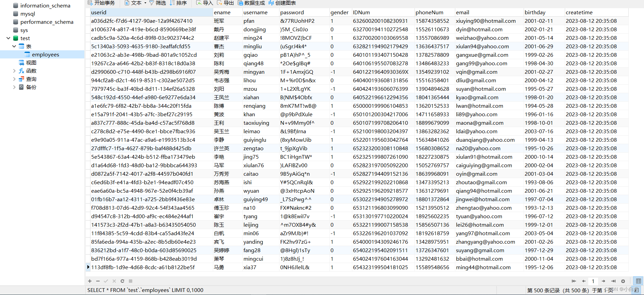Select the 备份 (Backups) tree item
Viewport: 644px width, 295px height.
tap(31, 87)
